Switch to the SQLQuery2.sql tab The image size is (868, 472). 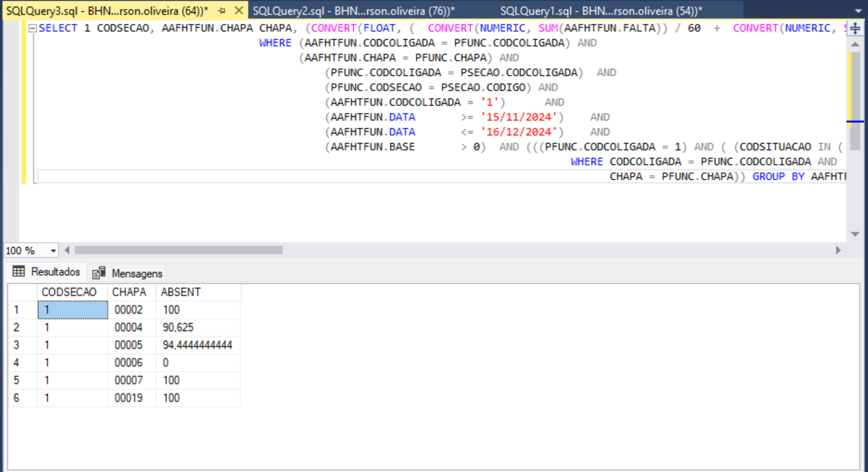tap(354, 11)
